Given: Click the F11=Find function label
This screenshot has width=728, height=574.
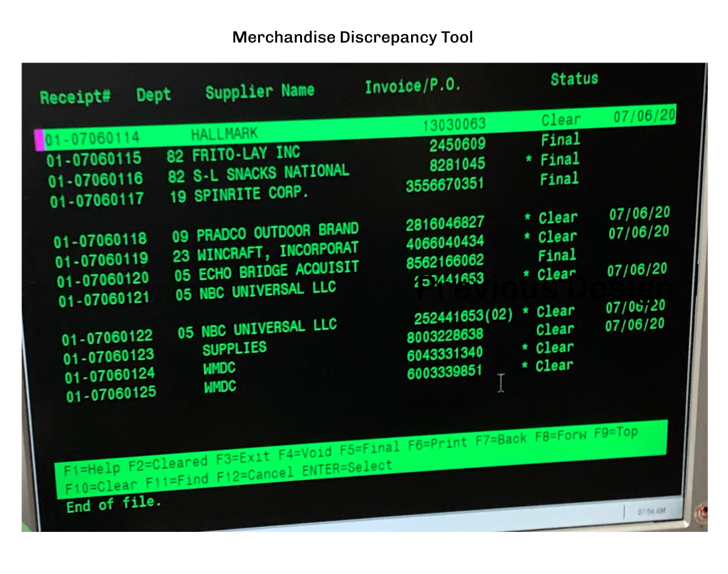Looking at the screenshot, I should (x=177, y=480).
